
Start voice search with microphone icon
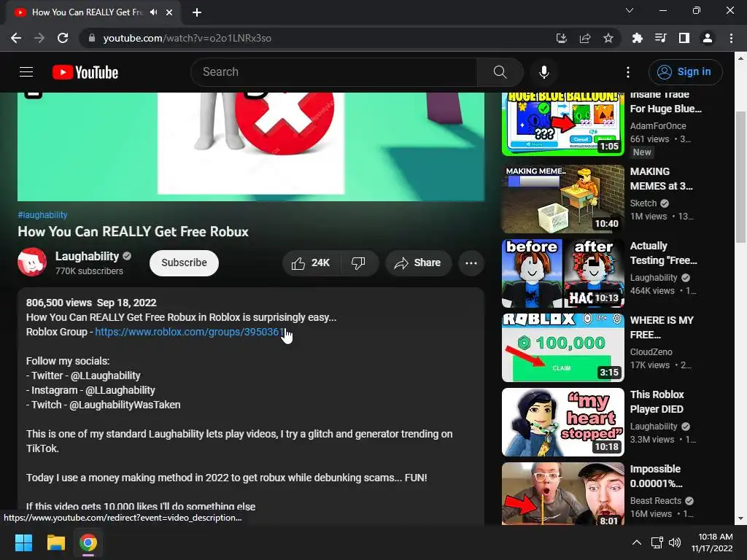point(544,72)
